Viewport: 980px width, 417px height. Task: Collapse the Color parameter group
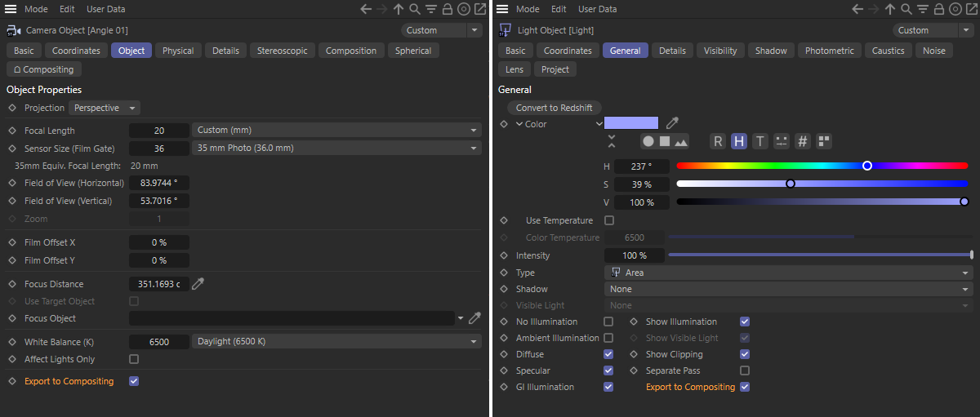point(519,124)
